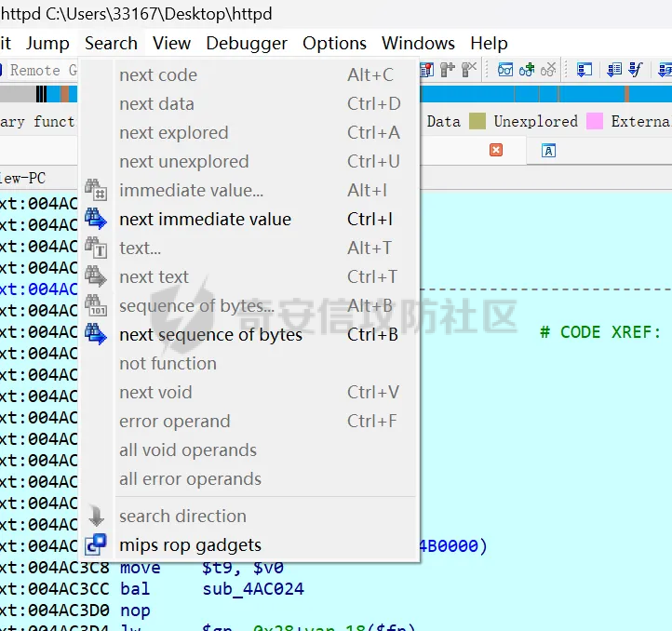
Task: Click the '# CODE XREF:' comment
Action: click(x=600, y=332)
